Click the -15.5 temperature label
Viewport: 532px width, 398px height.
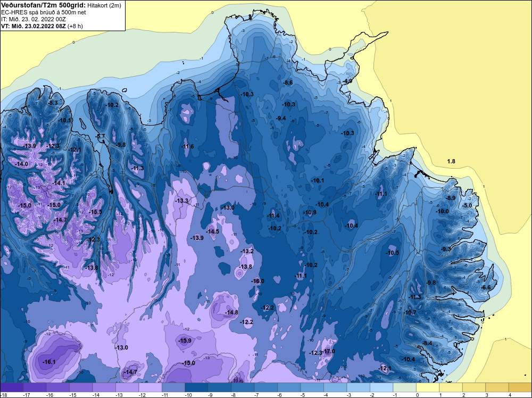(x=95, y=212)
